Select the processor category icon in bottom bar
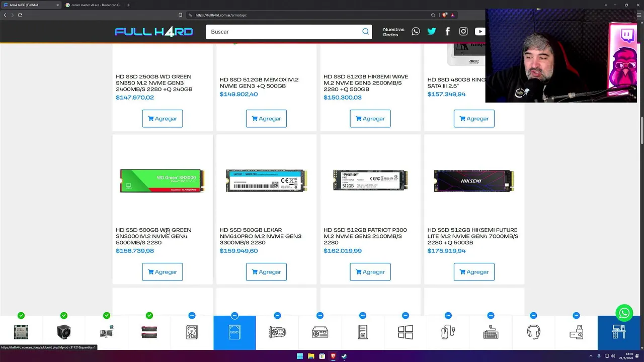This screenshot has width=644, height=362. [x=21, y=332]
